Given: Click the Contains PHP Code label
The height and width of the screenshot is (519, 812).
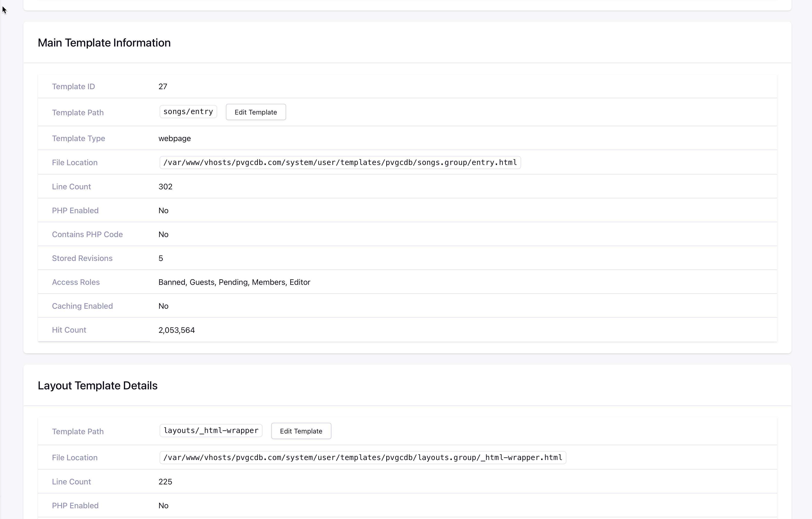Looking at the screenshot, I should click(x=87, y=234).
